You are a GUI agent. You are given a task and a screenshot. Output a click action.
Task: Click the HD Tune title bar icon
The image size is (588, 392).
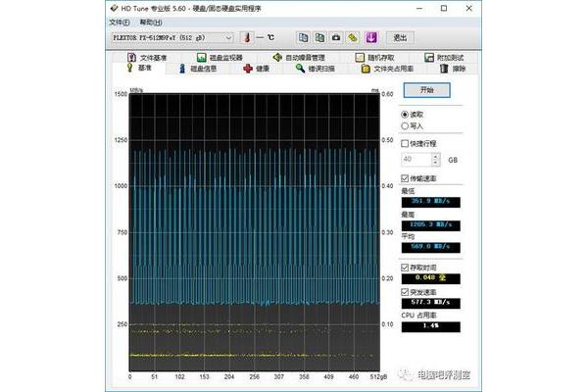click(114, 8)
